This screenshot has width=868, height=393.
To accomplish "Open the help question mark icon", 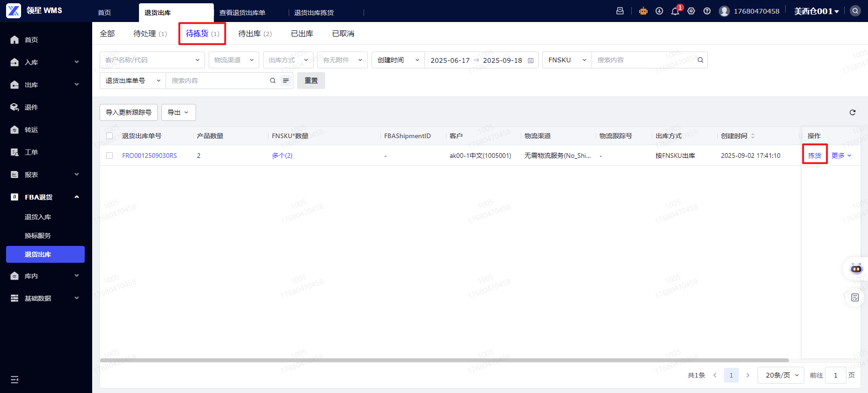I will (707, 11).
